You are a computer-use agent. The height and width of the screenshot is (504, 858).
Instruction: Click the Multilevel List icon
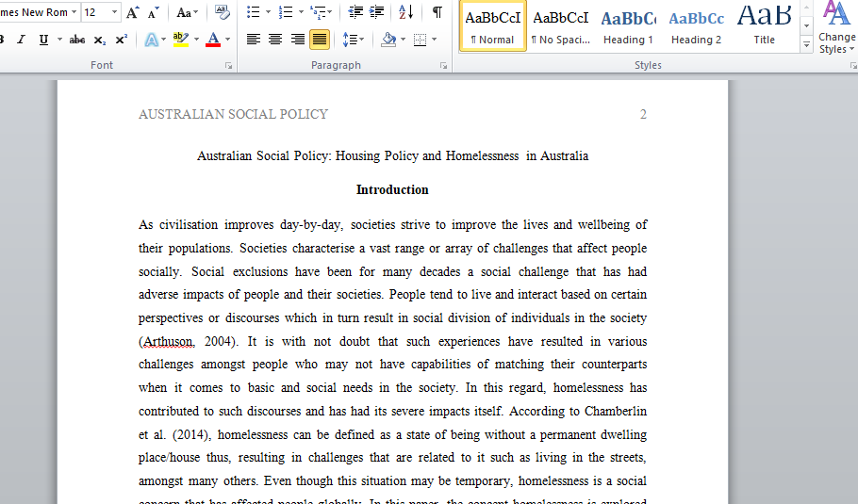pyautogui.click(x=318, y=12)
